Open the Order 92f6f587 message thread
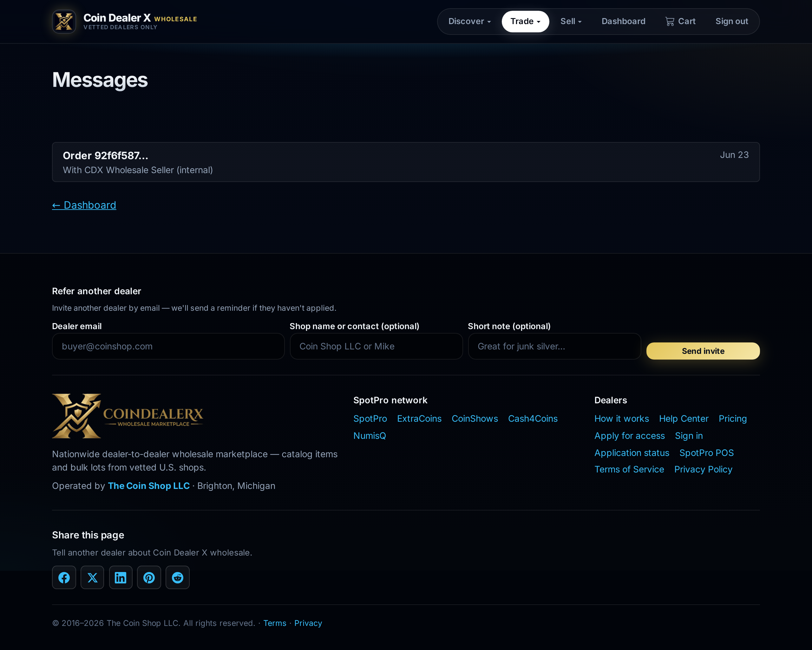This screenshot has height=650, width=812. pos(406,162)
